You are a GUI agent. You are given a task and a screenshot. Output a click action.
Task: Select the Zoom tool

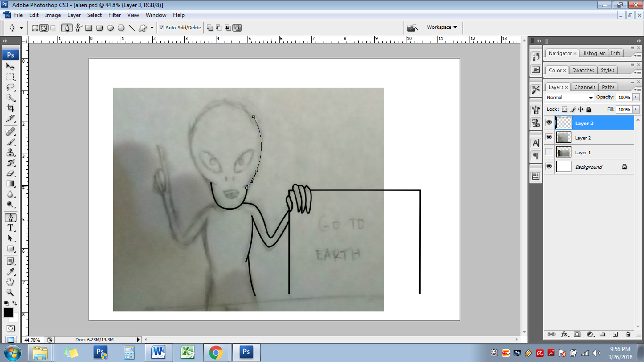tap(10, 292)
